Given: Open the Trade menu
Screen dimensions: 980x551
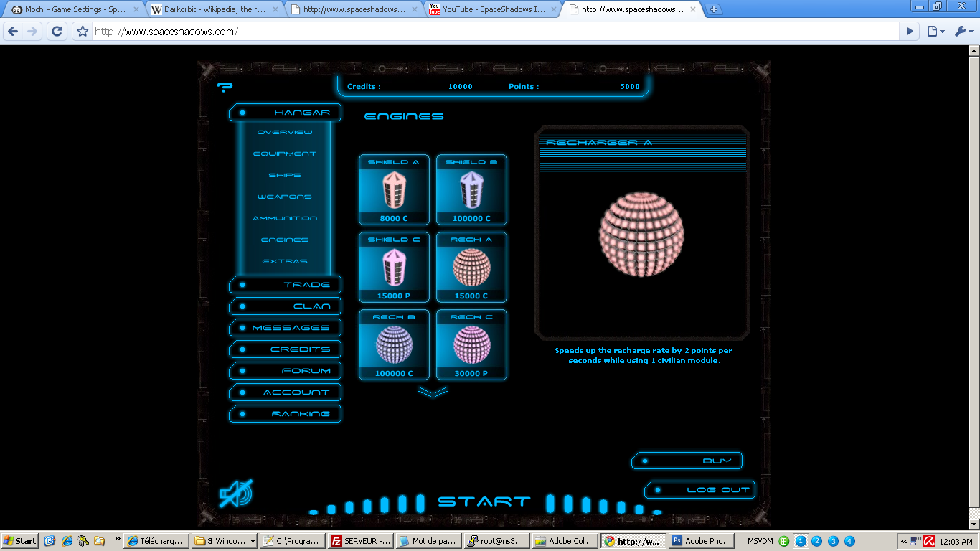Looking at the screenshot, I should (x=285, y=285).
